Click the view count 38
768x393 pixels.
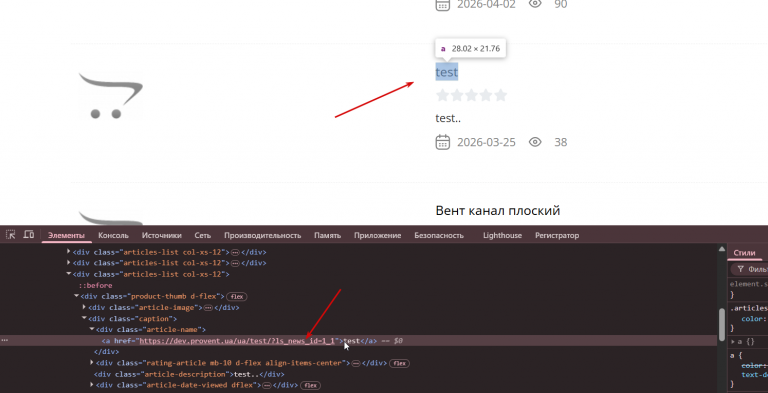(561, 142)
